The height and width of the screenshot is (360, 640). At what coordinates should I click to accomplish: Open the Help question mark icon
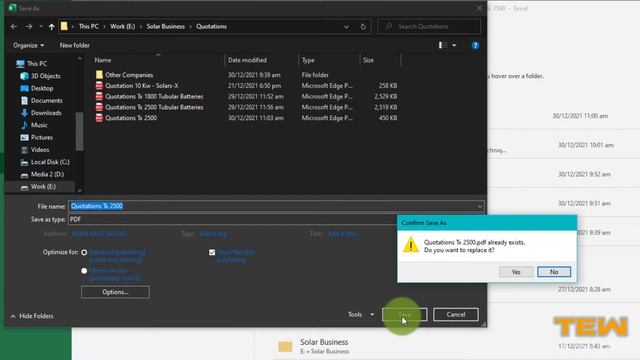475,45
